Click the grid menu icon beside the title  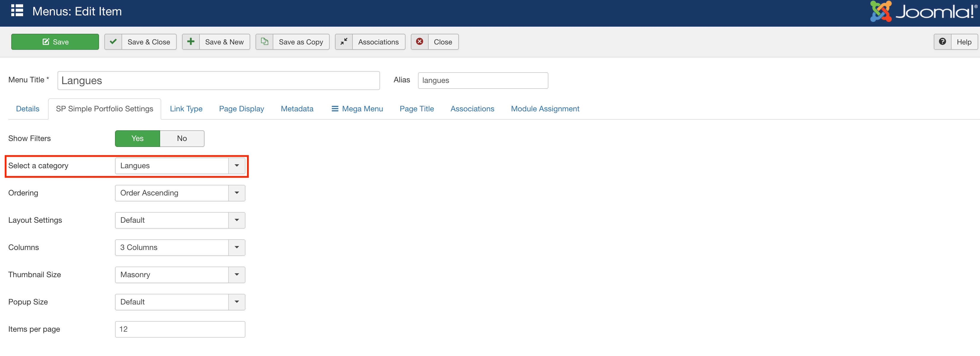pos(17,11)
